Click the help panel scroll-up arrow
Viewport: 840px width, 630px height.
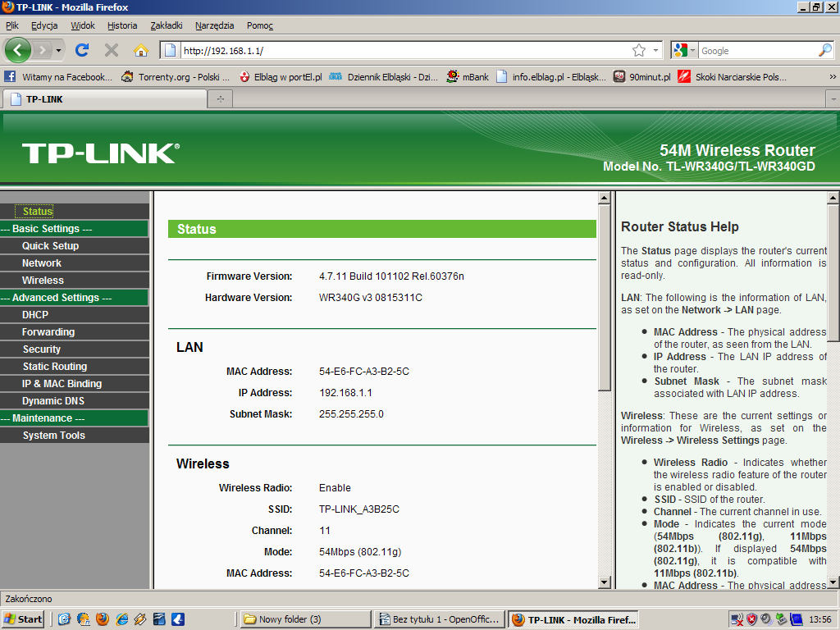coord(833,198)
